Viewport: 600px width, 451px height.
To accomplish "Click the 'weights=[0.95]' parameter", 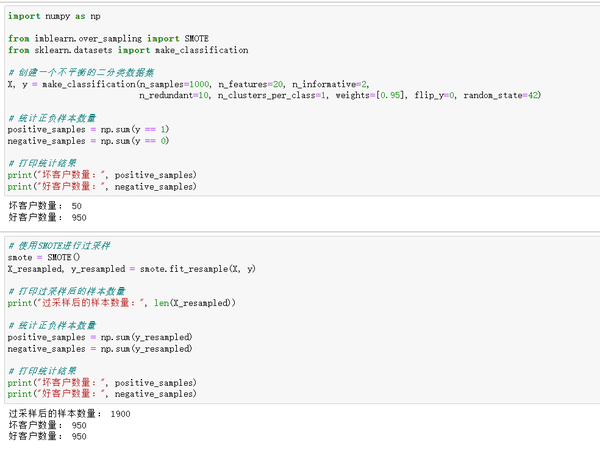I will pos(371,95).
